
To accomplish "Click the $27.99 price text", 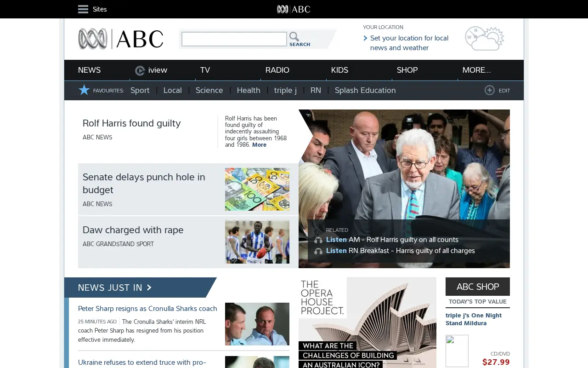I will pyautogui.click(x=496, y=362).
